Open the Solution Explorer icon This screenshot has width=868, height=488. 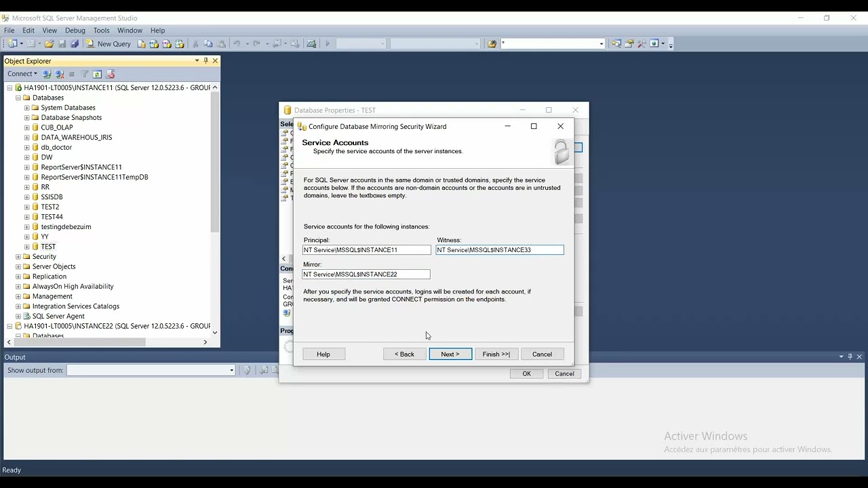[x=616, y=43]
